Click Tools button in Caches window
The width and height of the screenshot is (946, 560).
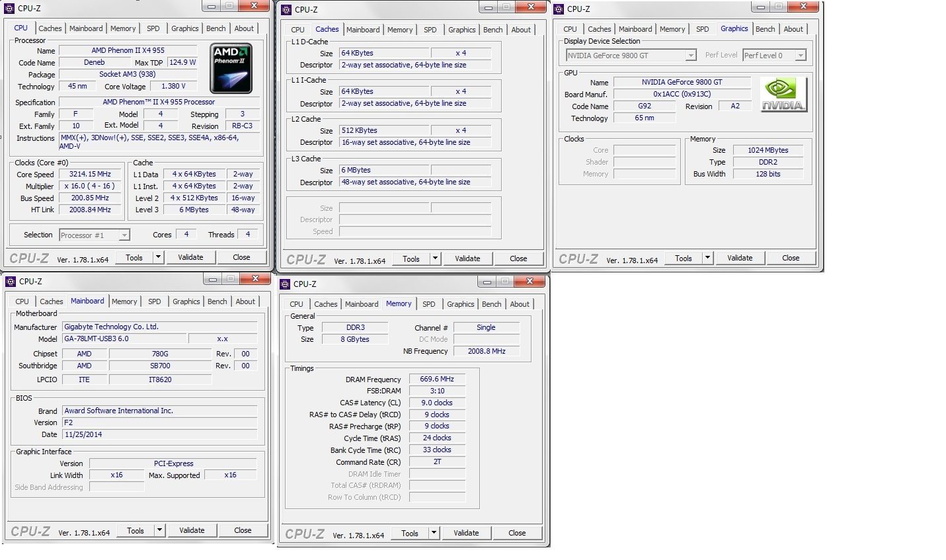411,259
